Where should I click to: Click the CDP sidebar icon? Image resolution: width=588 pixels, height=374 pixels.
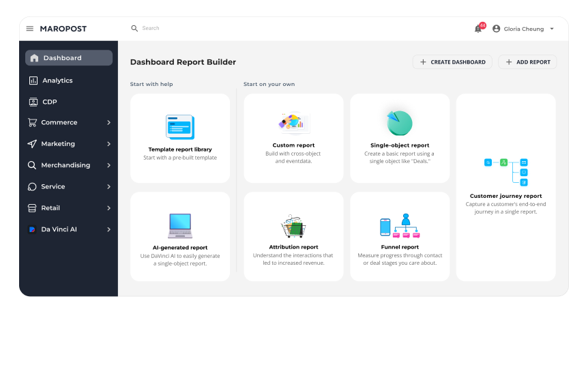[x=33, y=102]
